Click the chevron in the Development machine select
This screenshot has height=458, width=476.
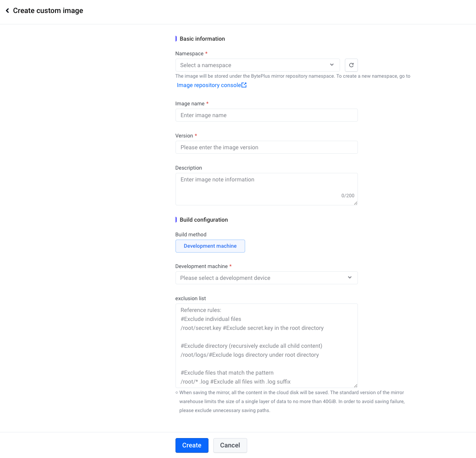350,278
